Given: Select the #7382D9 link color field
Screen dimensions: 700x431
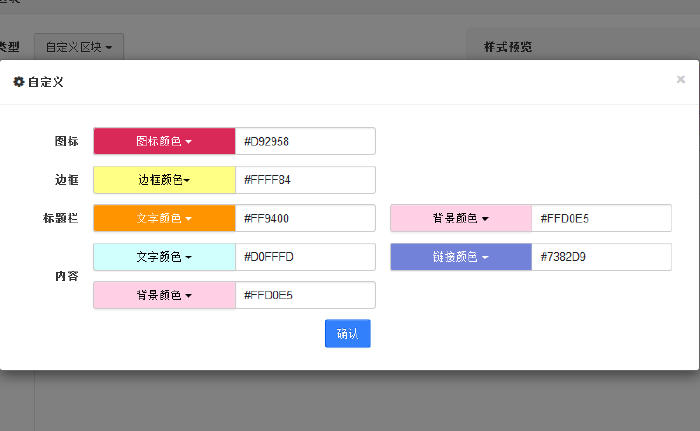Looking at the screenshot, I should tap(601, 257).
